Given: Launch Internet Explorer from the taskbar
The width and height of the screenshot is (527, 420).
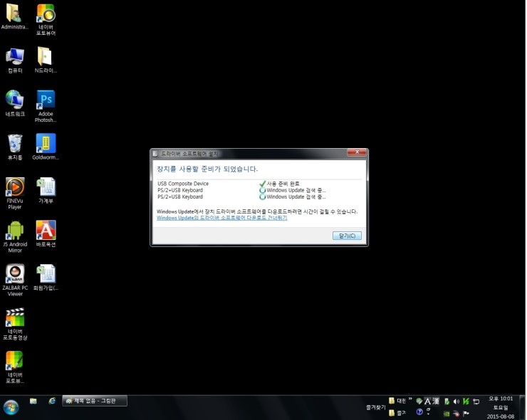Looking at the screenshot, I should [52, 401].
